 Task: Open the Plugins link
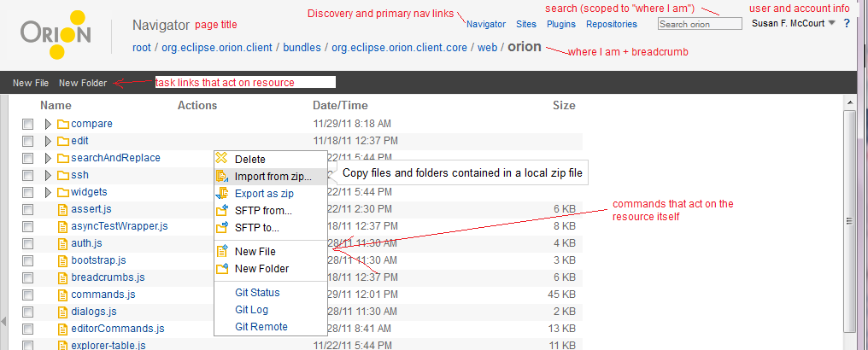coord(560,24)
